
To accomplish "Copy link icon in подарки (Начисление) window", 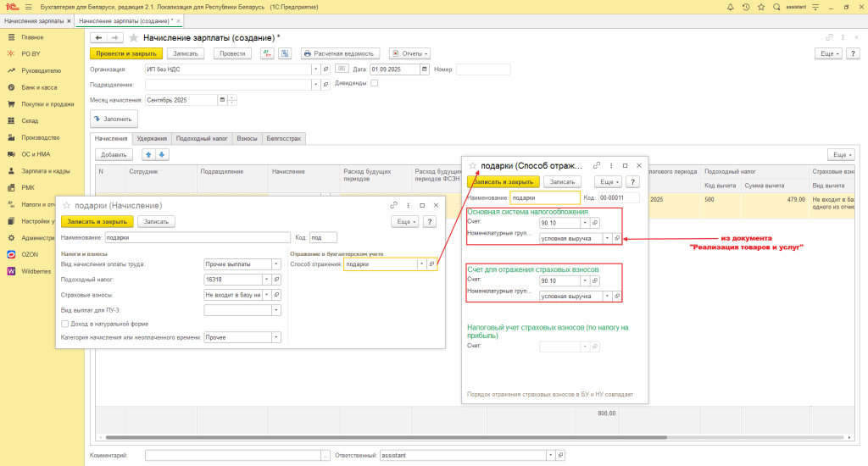I will point(393,205).
